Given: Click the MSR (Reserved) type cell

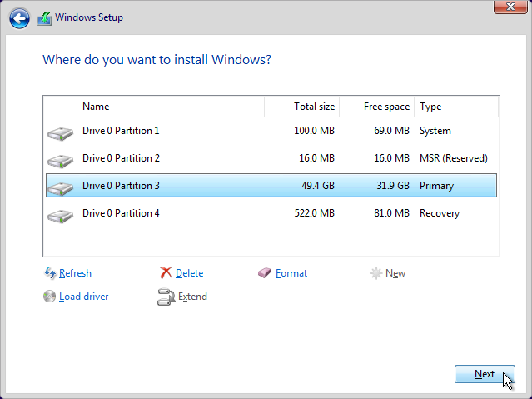Looking at the screenshot, I should tap(454, 158).
